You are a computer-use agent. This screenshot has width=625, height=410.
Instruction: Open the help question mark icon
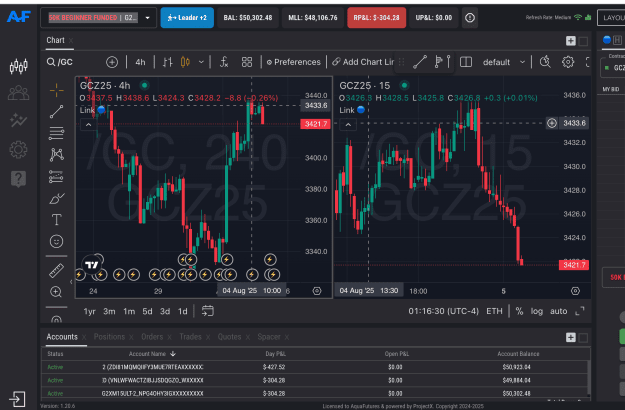18,179
